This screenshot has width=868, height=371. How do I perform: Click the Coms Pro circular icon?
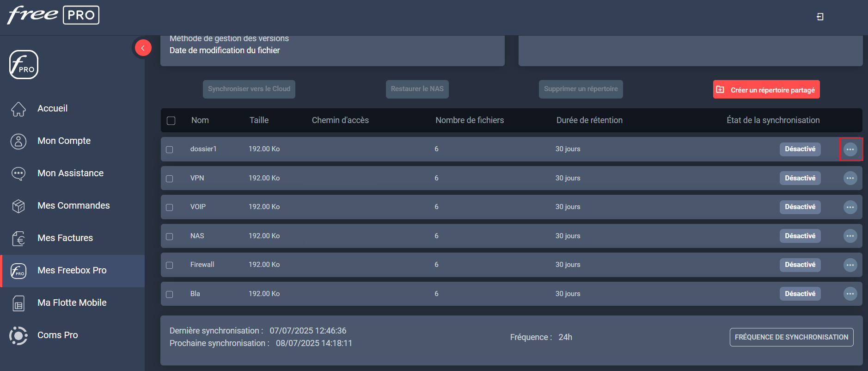tap(18, 335)
